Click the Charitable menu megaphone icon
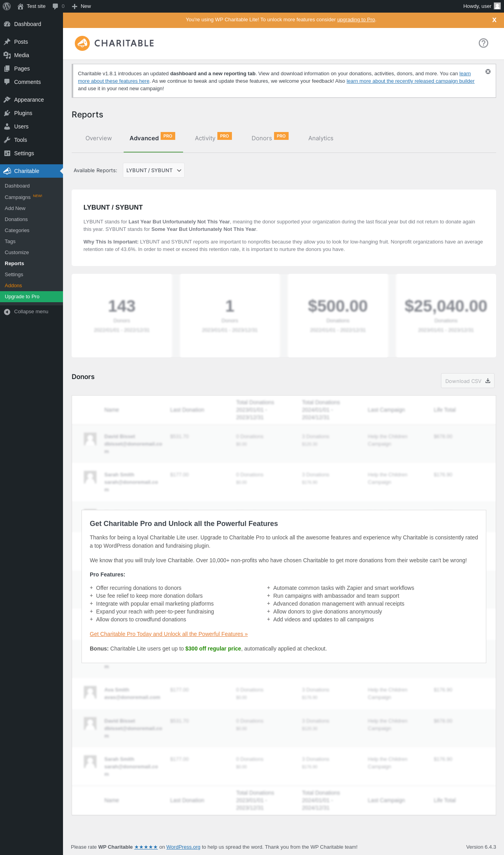The height and width of the screenshot is (855, 504). click(x=7, y=171)
